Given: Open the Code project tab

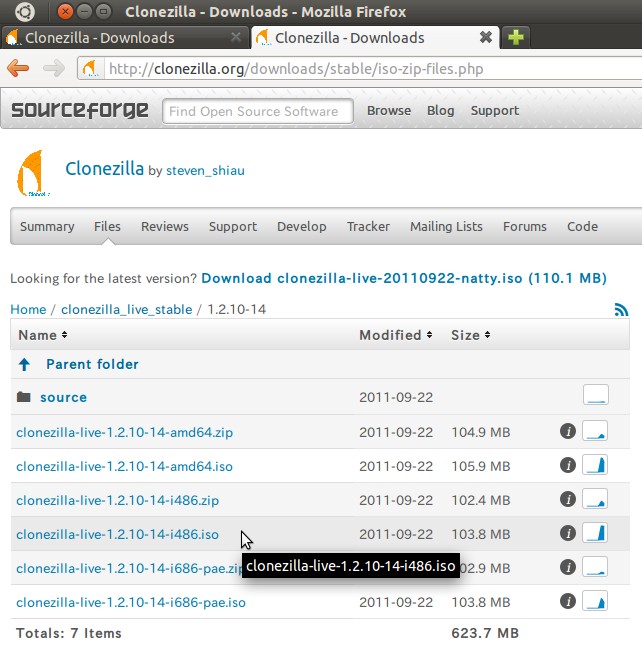Looking at the screenshot, I should tap(583, 227).
